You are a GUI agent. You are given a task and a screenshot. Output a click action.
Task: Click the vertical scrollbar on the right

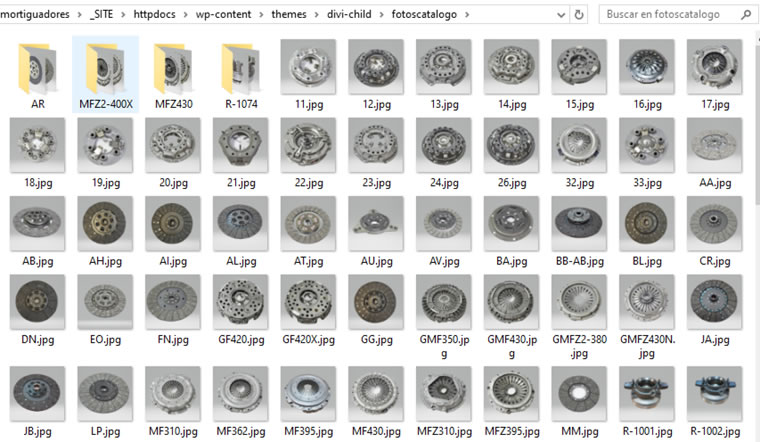point(758,236)
